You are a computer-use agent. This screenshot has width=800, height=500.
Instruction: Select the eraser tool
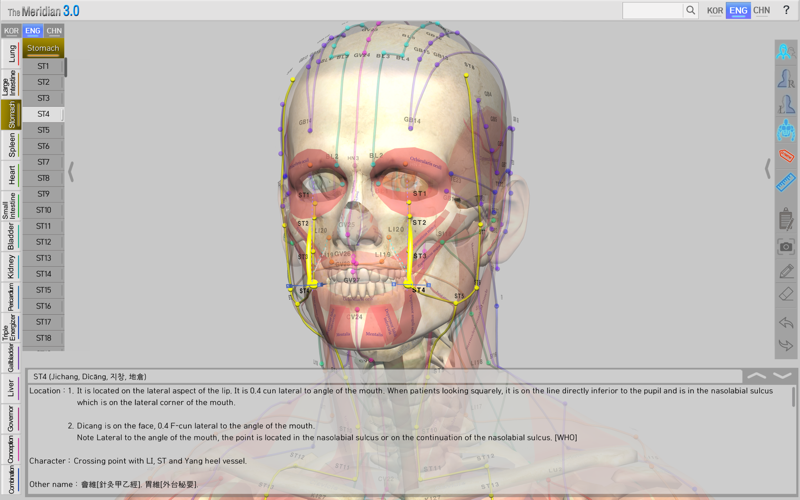point(786,294)
